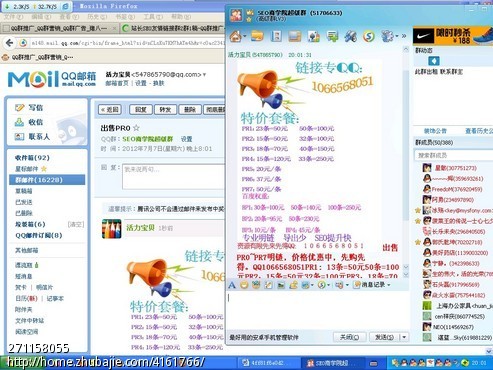
Task: Open 设置 link in QQ Mail header
Action: point(141,83)
